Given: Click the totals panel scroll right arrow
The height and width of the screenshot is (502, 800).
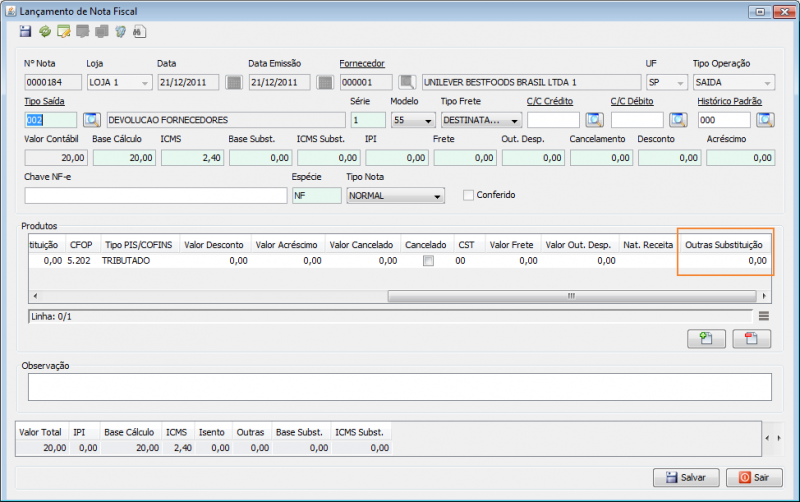Looking at the screenshot, I should click(x=779, y=438).
